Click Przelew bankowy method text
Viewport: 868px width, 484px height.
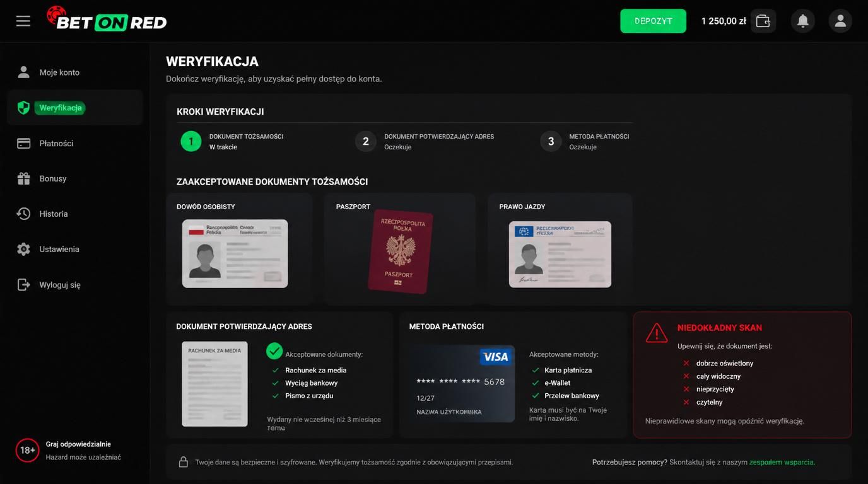(x=572, y=396)
